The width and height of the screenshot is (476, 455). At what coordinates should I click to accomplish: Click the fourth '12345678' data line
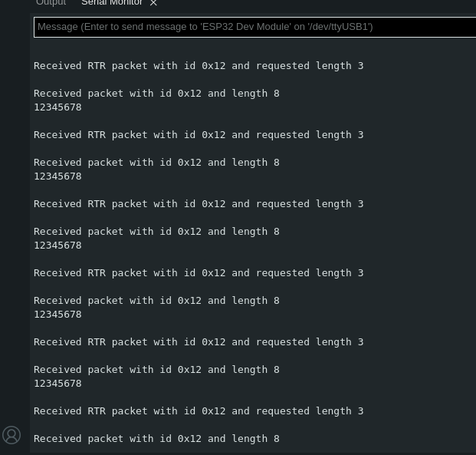57,315
